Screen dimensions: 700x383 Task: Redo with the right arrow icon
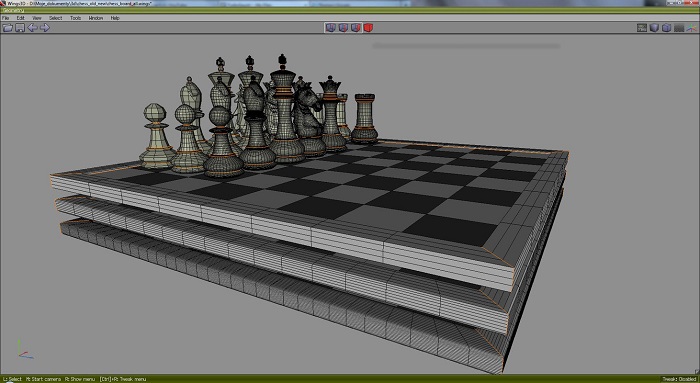(45, 28)
